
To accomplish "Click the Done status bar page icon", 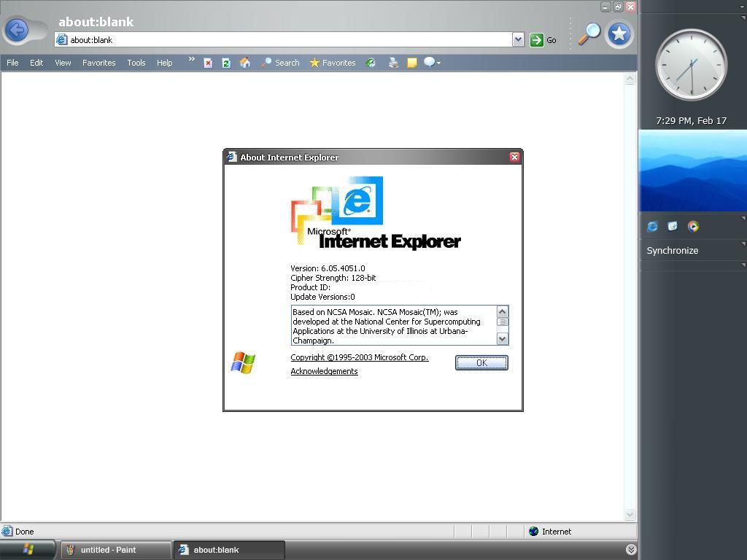I will (7, 532).
